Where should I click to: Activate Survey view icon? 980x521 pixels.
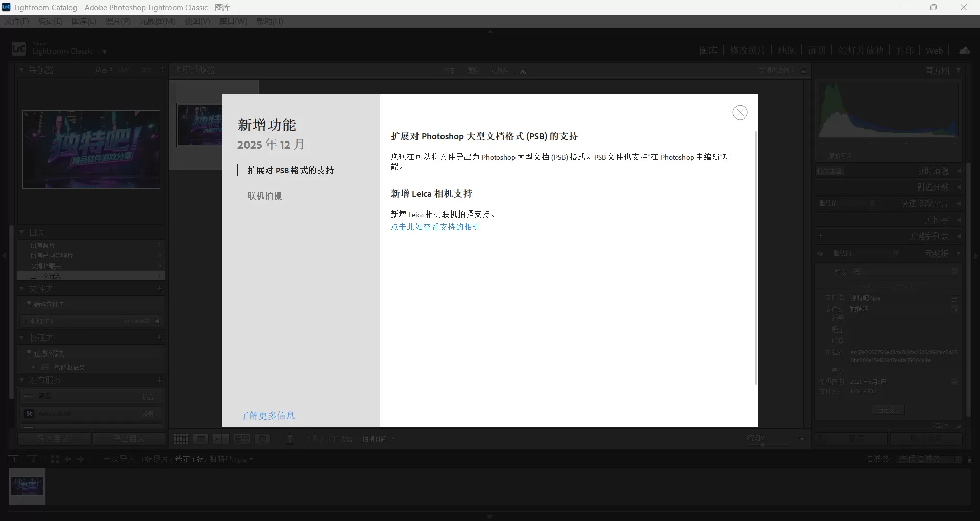[241, 439]
